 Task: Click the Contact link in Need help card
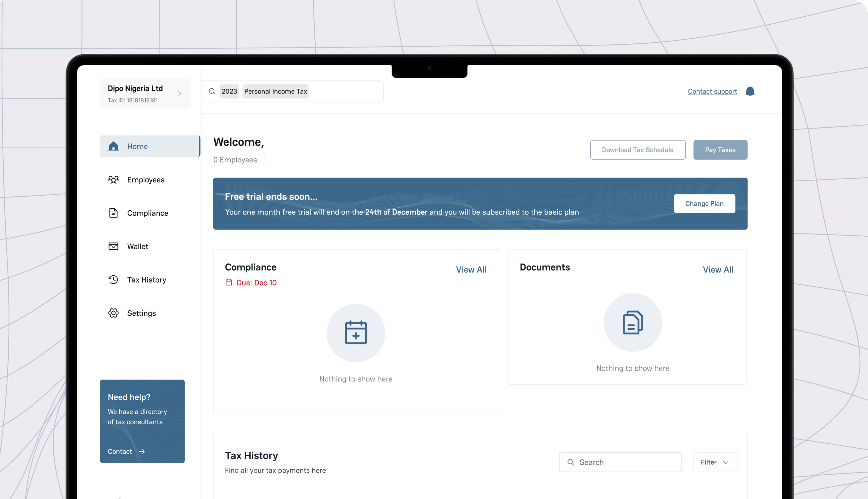[x=120, y=451]
